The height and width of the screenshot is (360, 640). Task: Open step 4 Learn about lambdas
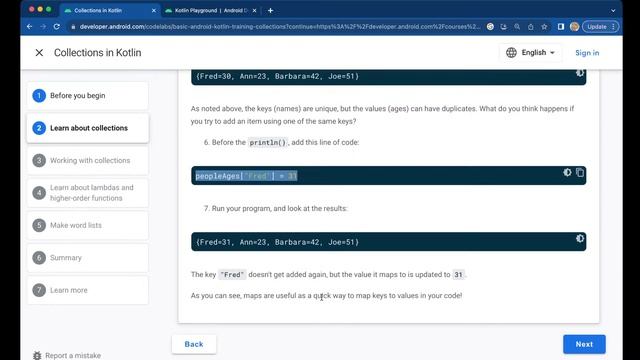(88, 193)
